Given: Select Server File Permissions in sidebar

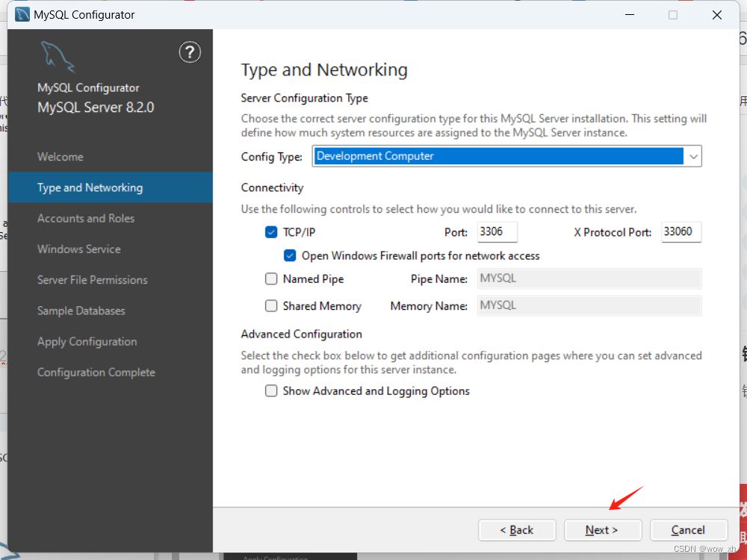Looking at the screenshot, I should 93,280.
